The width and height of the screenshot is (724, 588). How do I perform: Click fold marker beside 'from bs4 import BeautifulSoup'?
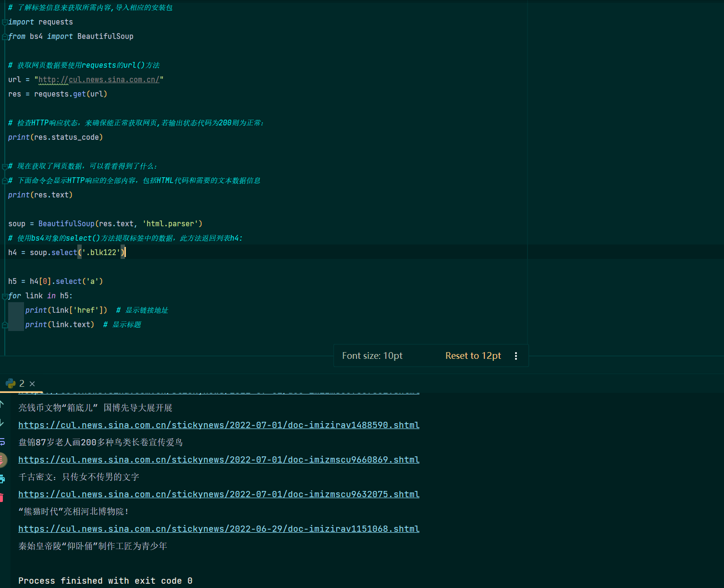coord(4,37)
